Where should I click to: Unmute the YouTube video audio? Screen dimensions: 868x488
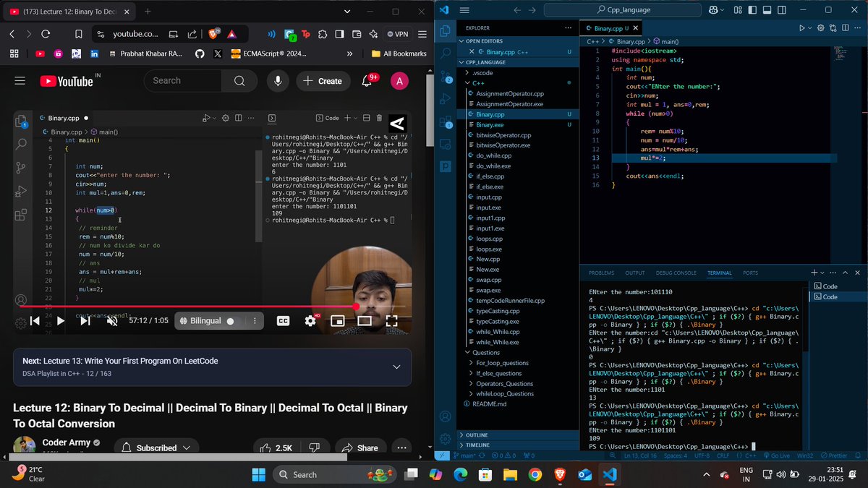tap(112, 322)
